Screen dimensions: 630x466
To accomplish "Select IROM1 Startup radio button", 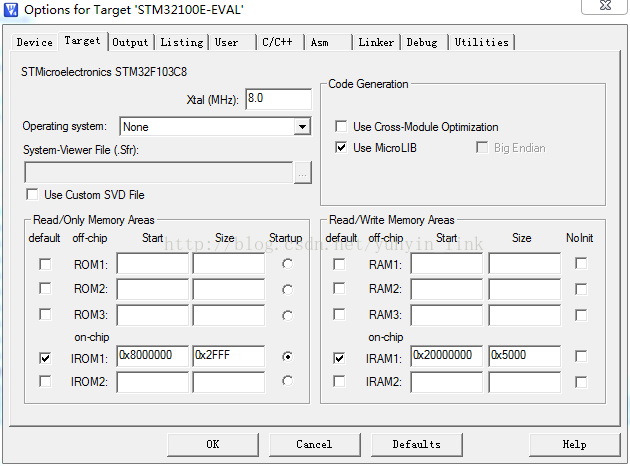I will pyautogui.click(x=287, y=356).
